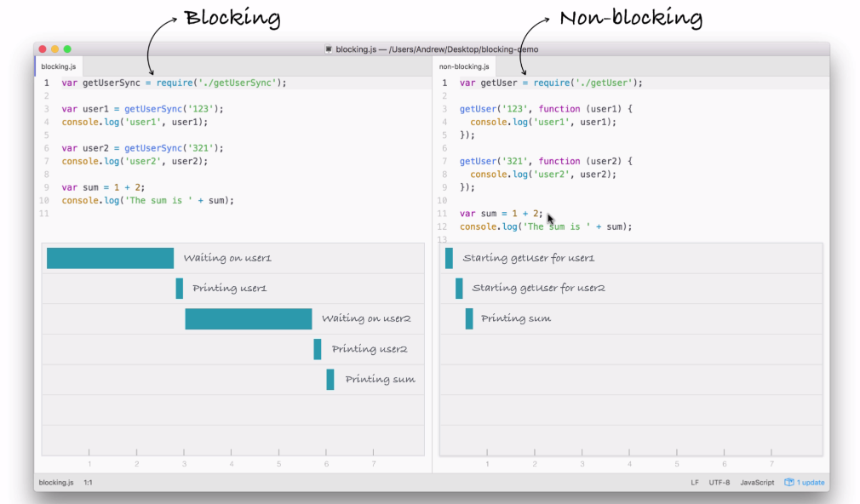The image size is (860, 504).
Task: Click the 'Waiting on user2' chart label
Action: point(366,318)
